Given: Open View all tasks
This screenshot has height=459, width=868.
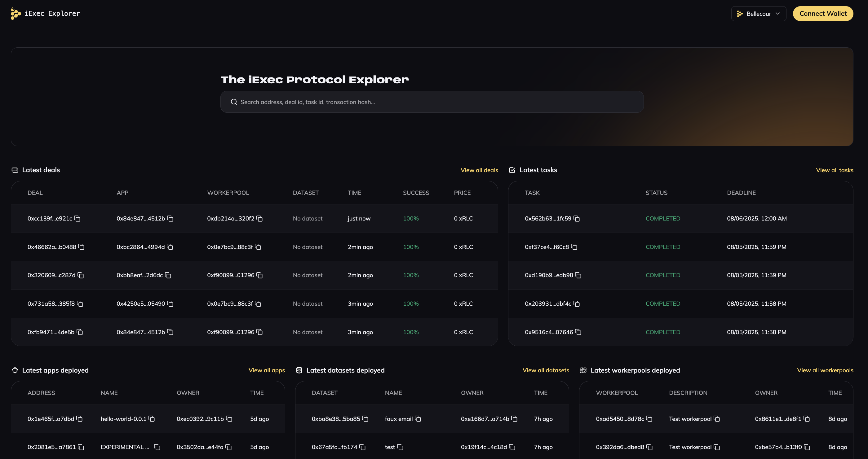Looking at the screenshot, I should coord(834,170).
